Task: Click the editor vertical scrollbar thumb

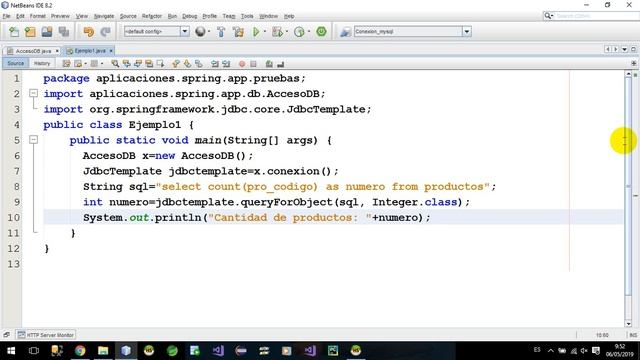Action: click(x=628, y=187)
